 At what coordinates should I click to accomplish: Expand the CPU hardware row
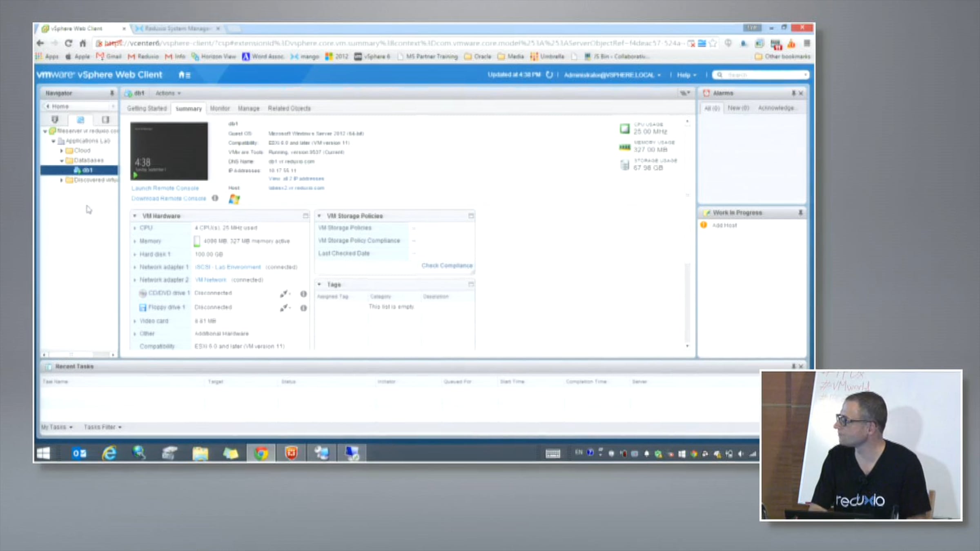(x=135, y=228)
